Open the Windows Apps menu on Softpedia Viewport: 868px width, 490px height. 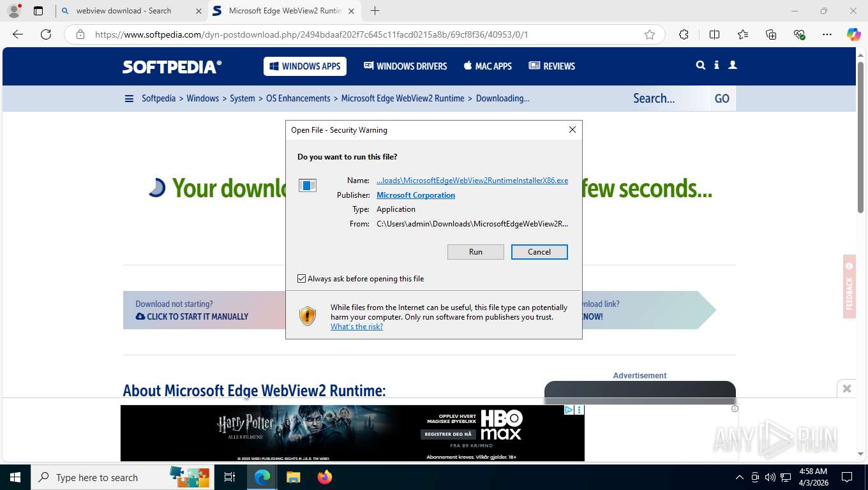pos(305,66)
